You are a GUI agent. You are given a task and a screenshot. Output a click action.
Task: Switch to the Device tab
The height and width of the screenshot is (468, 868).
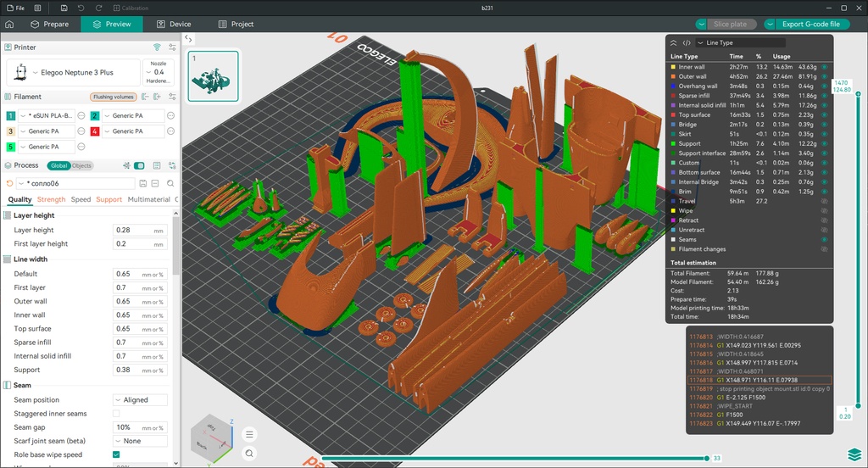[x=174, y=25]
